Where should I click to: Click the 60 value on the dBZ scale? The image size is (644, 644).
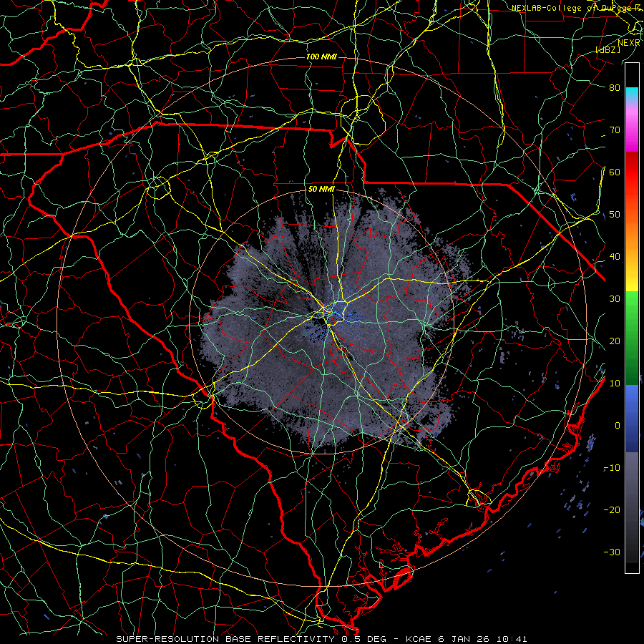point(615,172)
